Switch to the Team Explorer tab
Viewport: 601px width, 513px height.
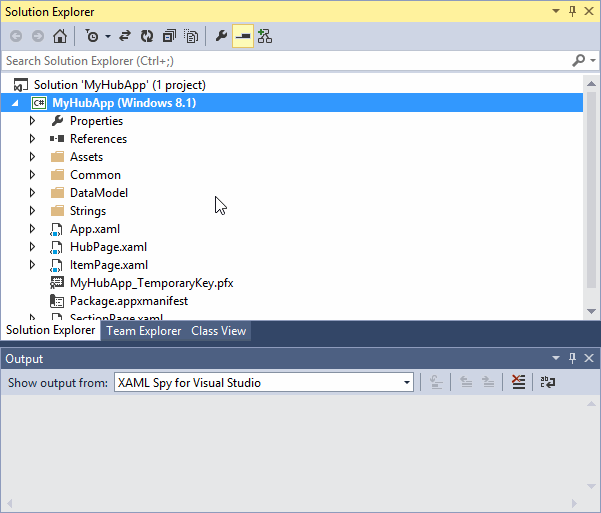144,331
